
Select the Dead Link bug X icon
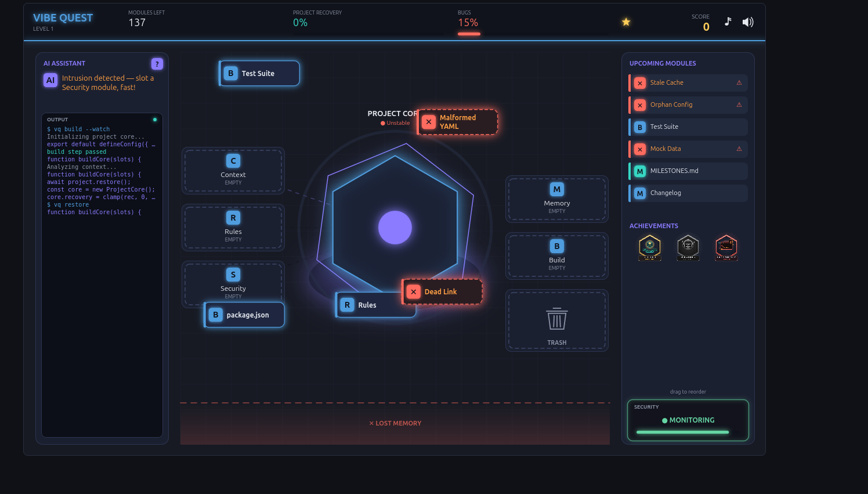coord(413,291)
